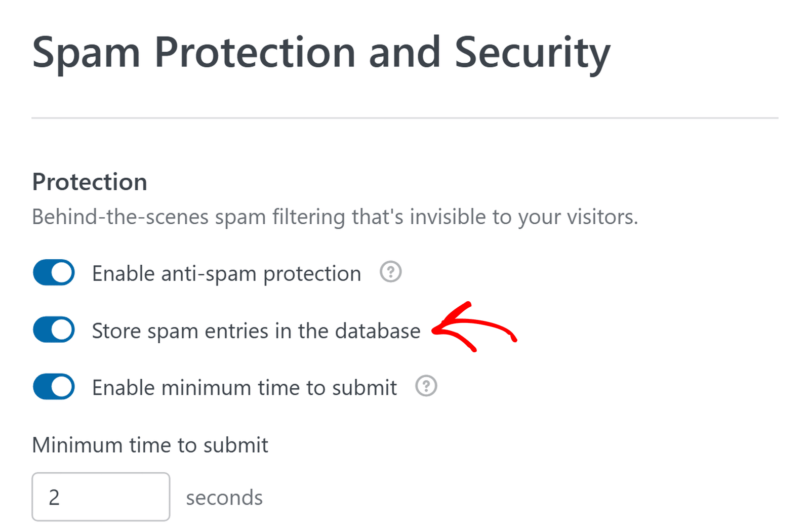Click the "Protection" section subheading
Viewport: 810px width, 532px height.
(x=90, y=182)
